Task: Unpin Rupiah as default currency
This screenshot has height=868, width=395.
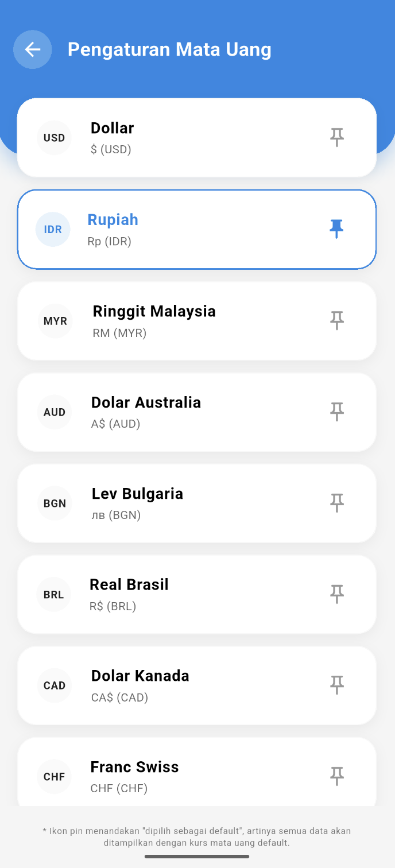Action: (337, 228)
